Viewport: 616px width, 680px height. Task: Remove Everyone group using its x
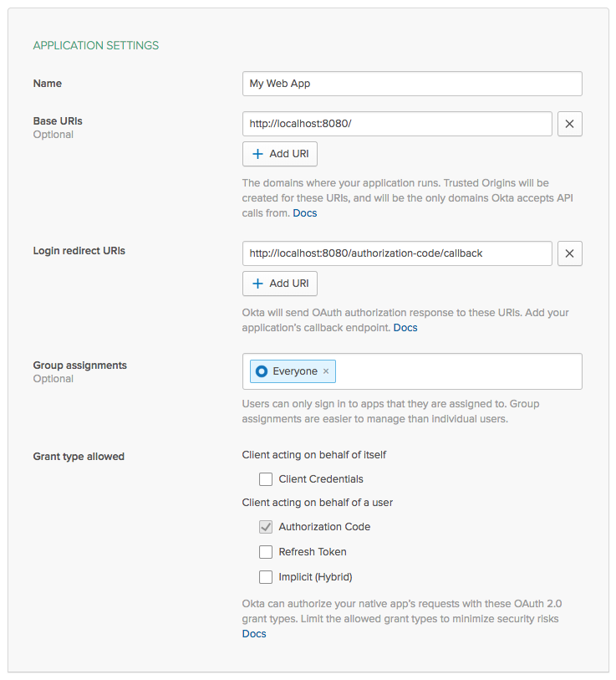(326, 371)
